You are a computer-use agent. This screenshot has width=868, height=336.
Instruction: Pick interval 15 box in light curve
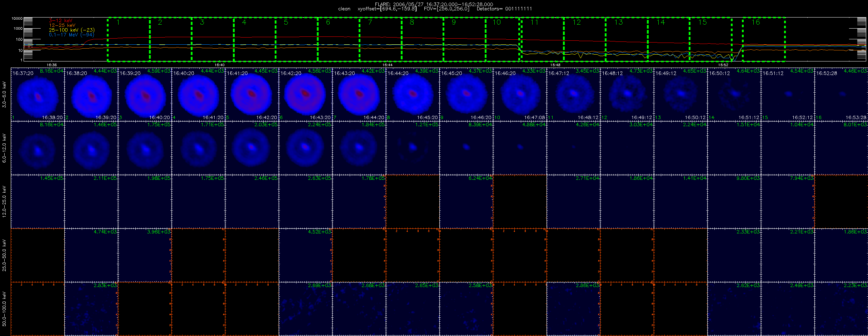(x=711, y=39)
